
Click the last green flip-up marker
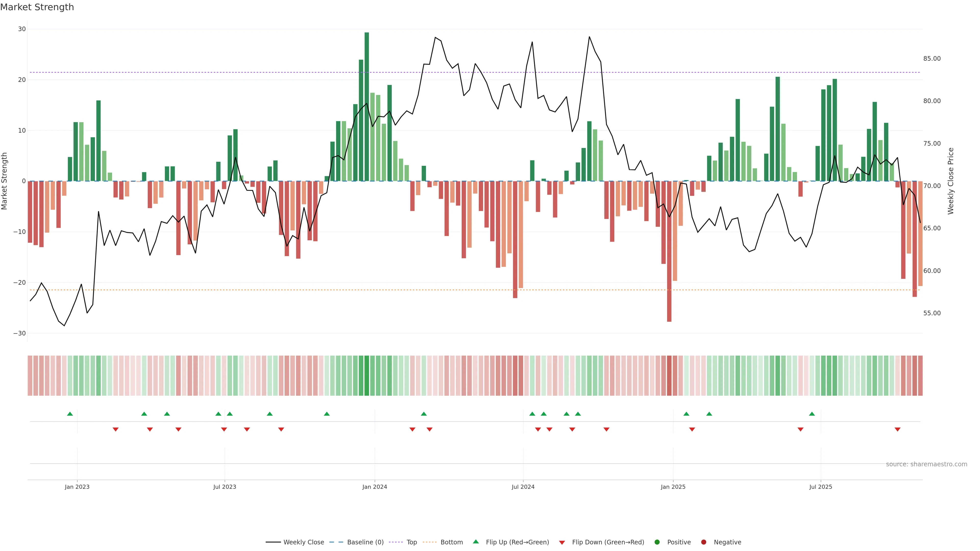pos(812,414)
